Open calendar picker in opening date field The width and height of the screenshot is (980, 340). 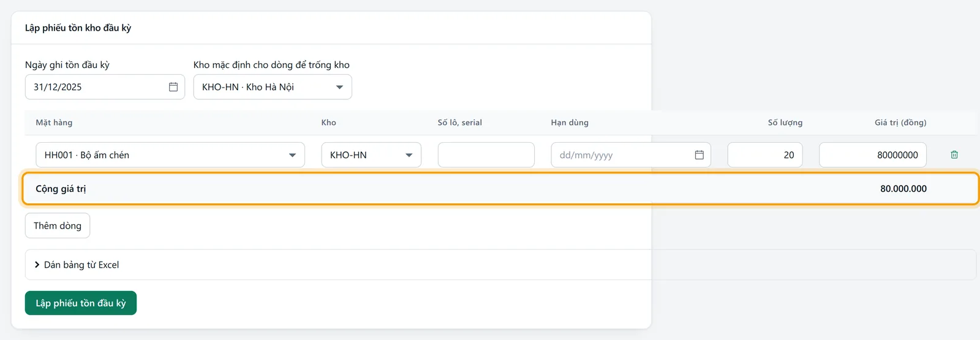(173, 87)
